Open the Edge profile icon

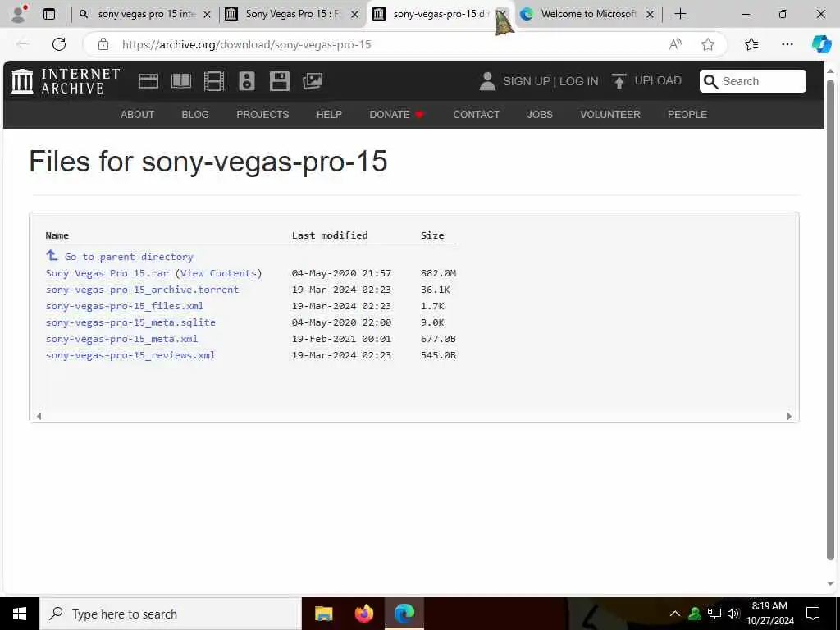(x=20, y=14)
